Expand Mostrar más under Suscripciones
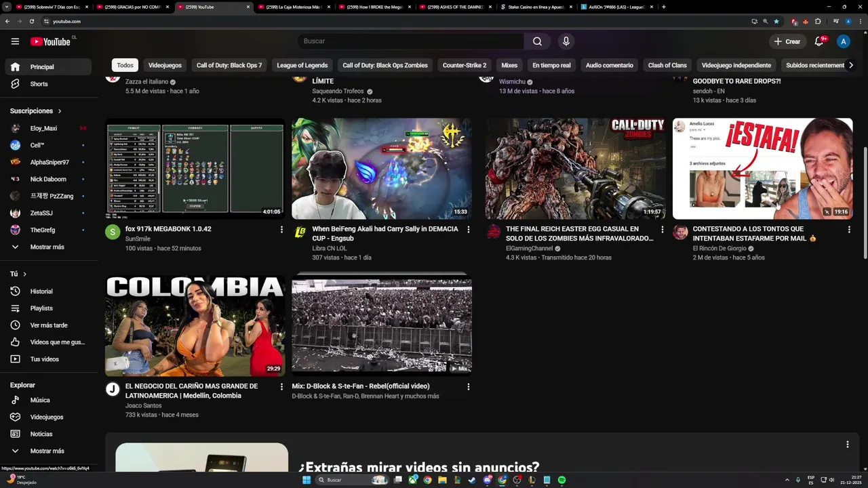The width and height of the screenshot is (868, 488). tap(48, 247)
